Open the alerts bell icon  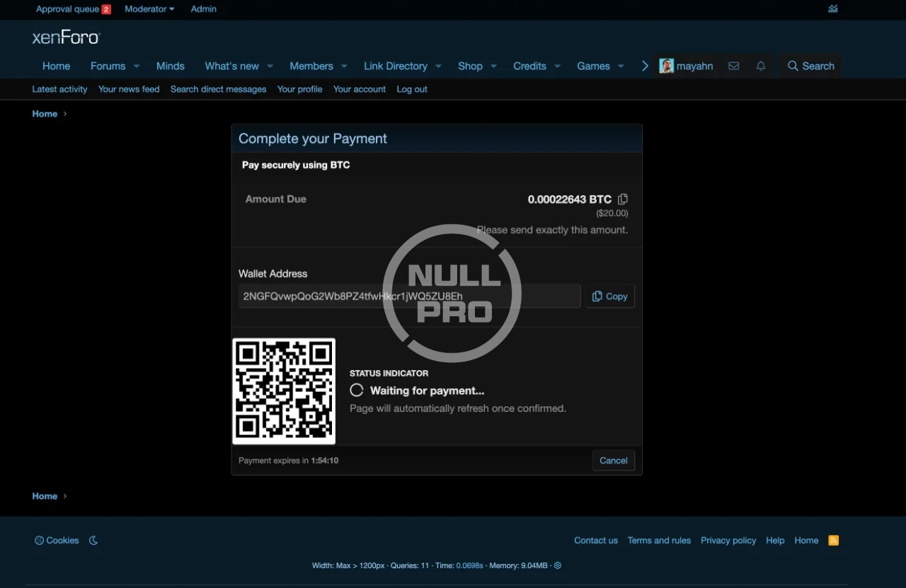(761, 66)
